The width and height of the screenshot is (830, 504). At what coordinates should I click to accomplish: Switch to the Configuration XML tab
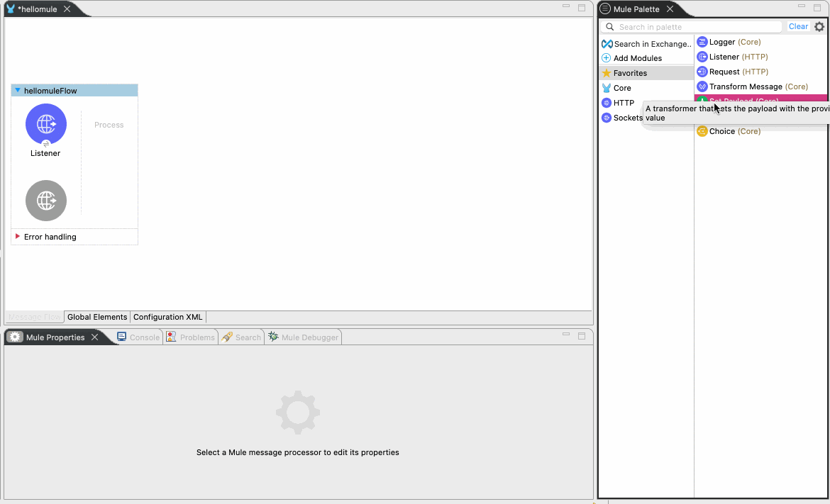point(167,317)
